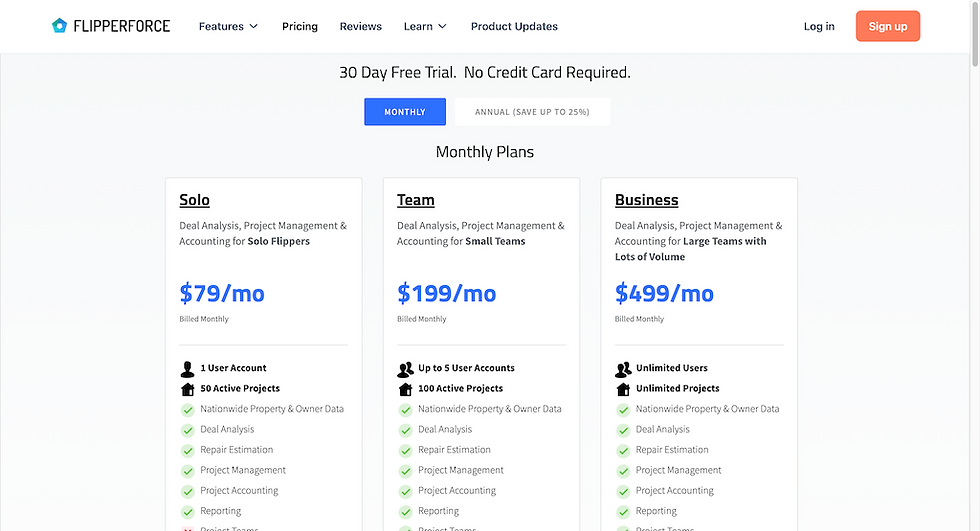Go to Reviews in the navigation bar

(x=361, y=26)
